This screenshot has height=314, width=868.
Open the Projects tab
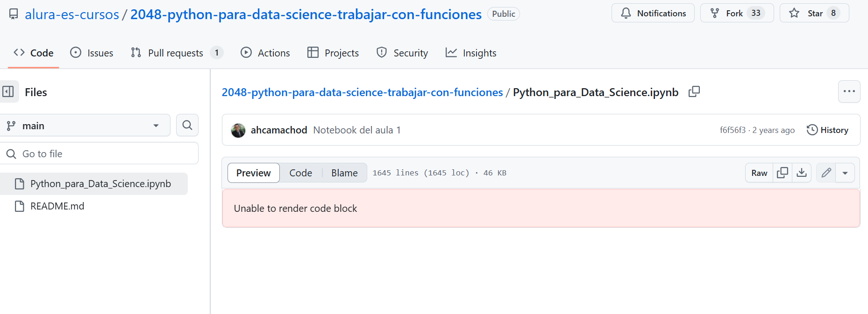(333, 53)
